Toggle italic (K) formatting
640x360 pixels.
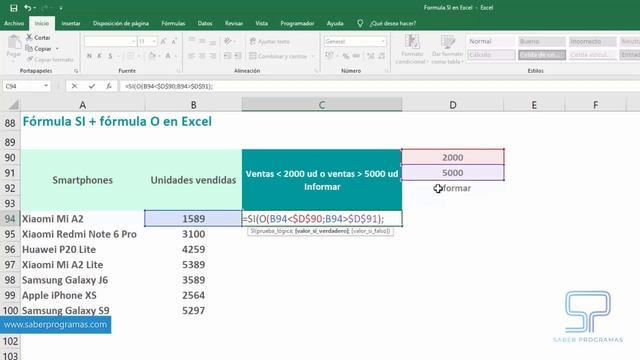99,56
